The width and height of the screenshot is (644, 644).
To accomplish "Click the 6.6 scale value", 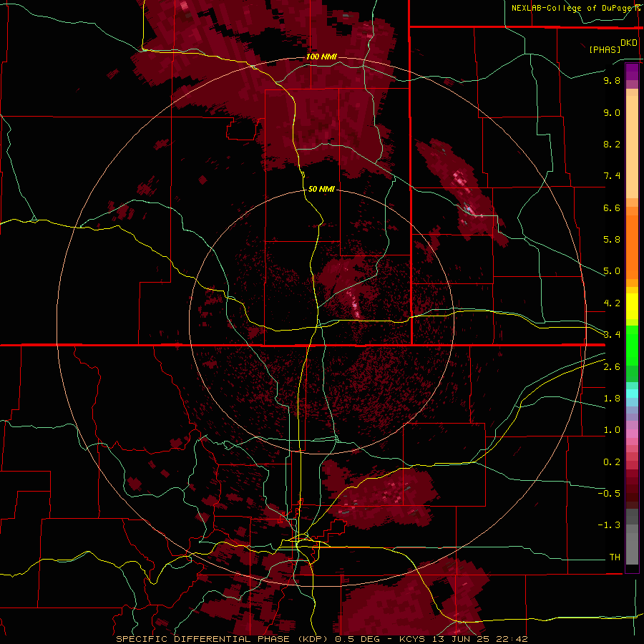I will [x=612, y=208].
